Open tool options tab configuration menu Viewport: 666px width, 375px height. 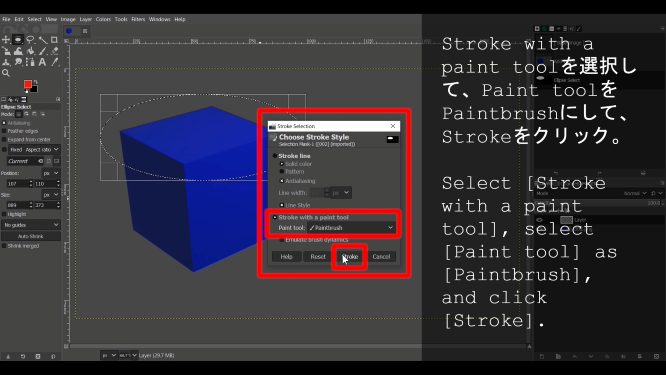click(x=58, y=99)
